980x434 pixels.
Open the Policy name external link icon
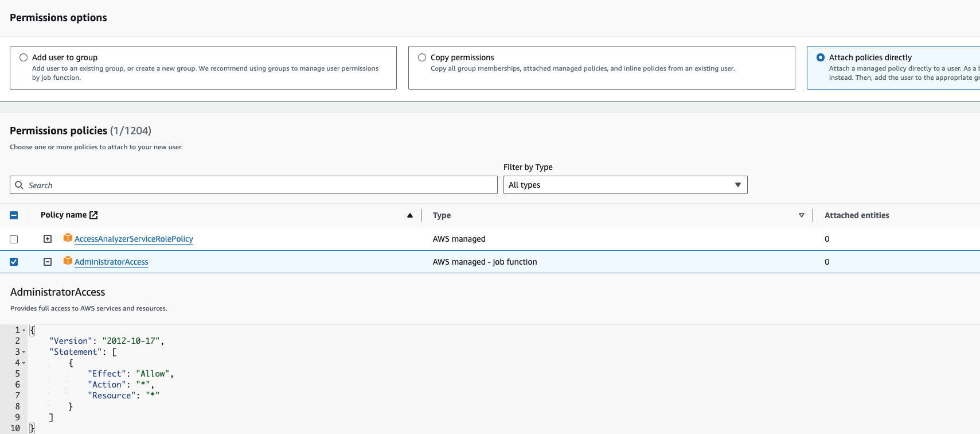pyautogui.click(x=93, y=215)
